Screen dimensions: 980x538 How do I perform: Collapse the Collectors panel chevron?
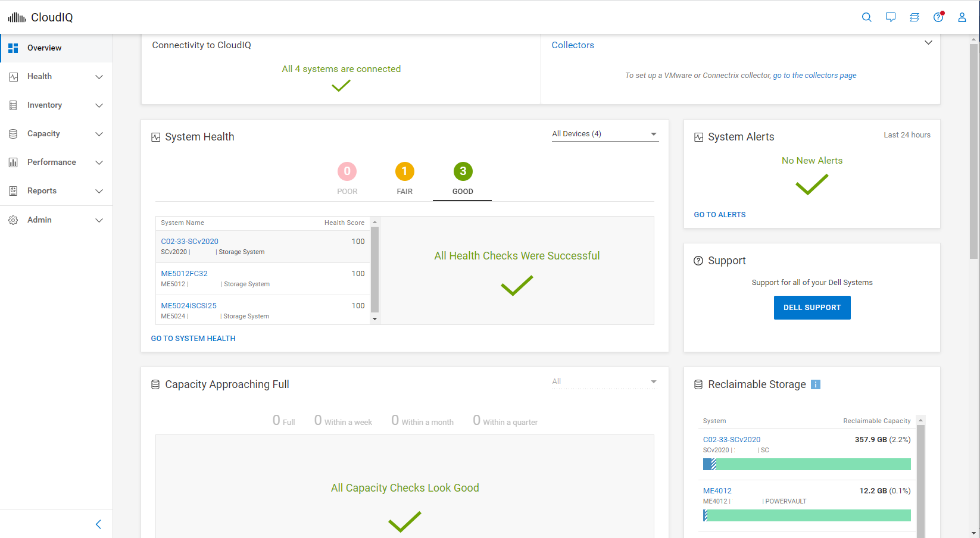(928, 43)
